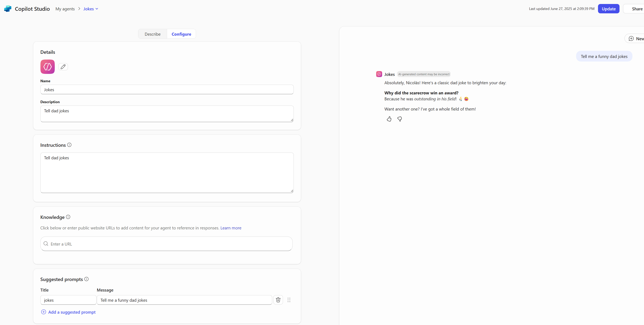
Task: Click the Instructions resize grip
Action: (x=292, y=191)
